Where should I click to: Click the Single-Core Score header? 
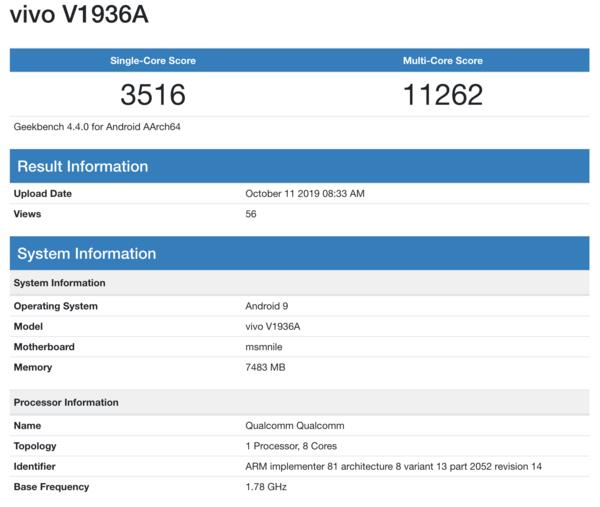[x=153, y=61]
